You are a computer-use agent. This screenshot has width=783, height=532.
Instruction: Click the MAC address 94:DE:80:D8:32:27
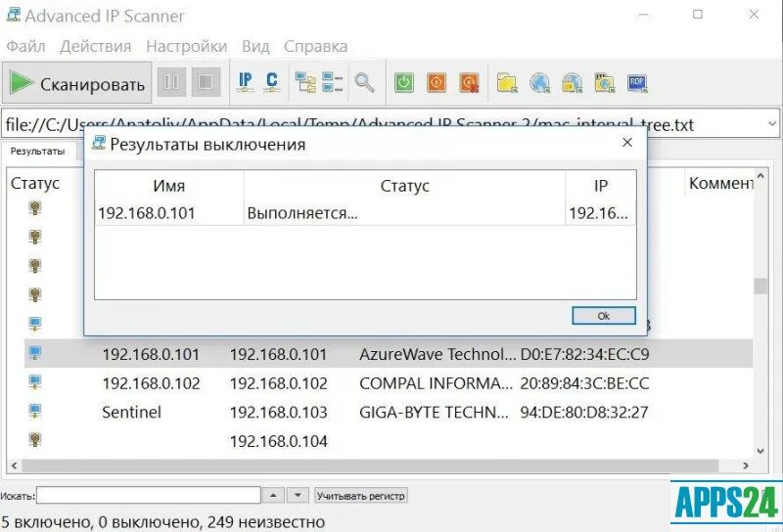(584, 413)
